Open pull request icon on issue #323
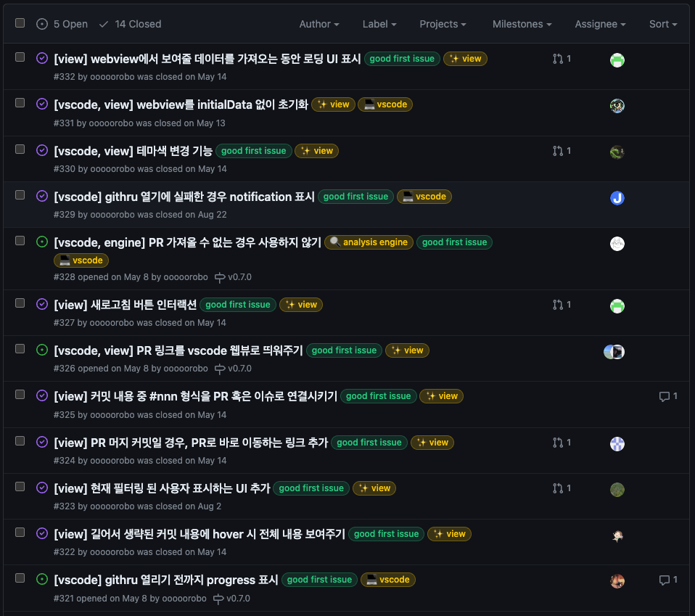 pyautogui.click(x=558, y=488)
